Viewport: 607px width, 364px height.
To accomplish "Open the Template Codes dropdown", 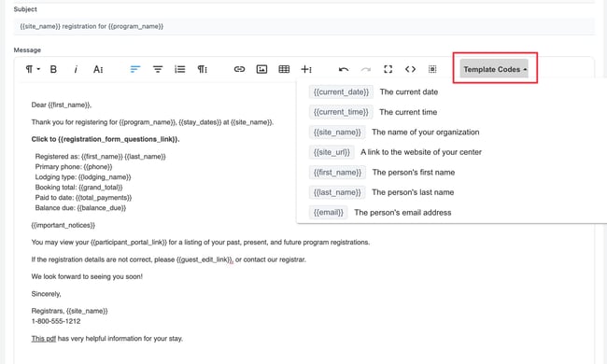I will click(x=494, y=69).
